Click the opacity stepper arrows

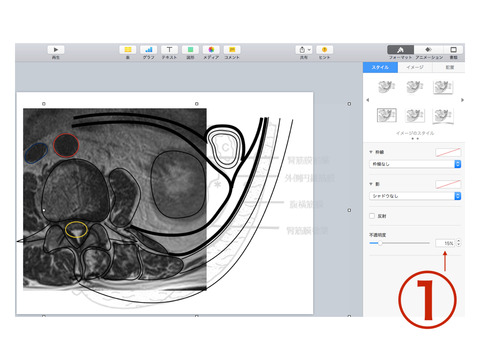click(x=459, y=243)
